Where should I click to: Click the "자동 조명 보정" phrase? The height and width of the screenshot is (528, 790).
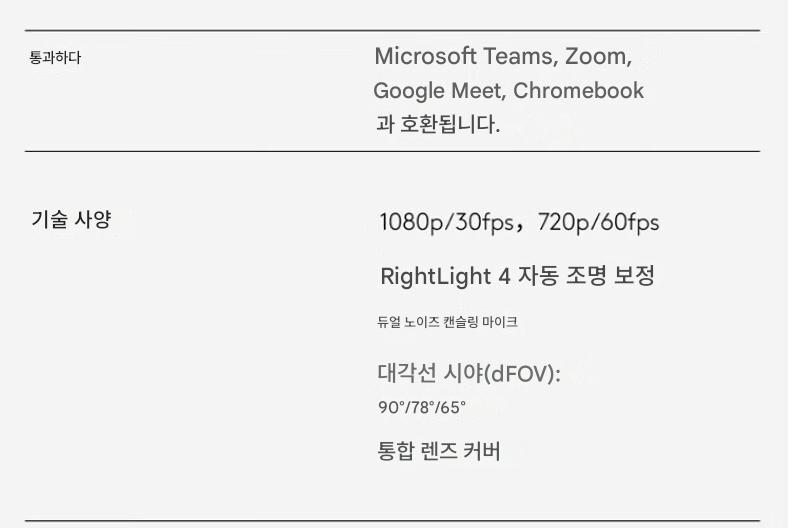coord(590,276)
